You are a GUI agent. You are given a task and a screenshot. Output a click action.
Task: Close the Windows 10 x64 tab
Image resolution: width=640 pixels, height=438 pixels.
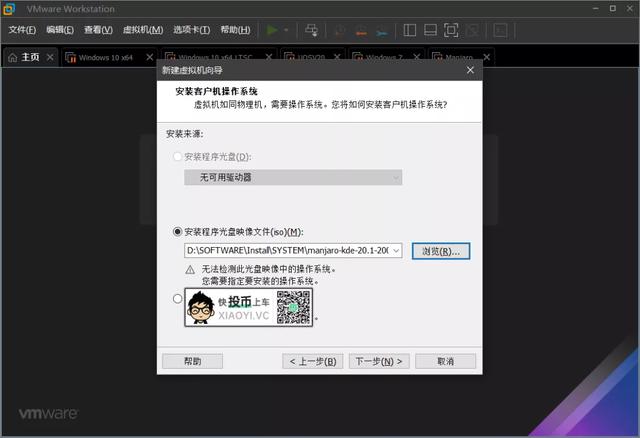click(150, 57)
